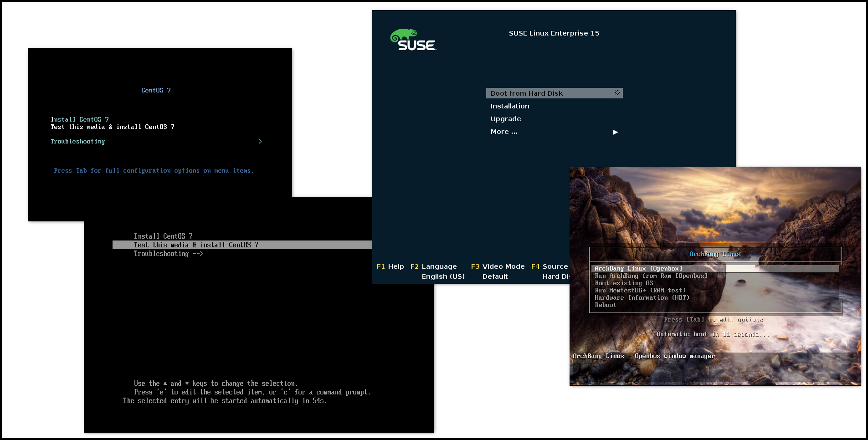Open Troubleshooting --> in GRUB window

point(169,254)
